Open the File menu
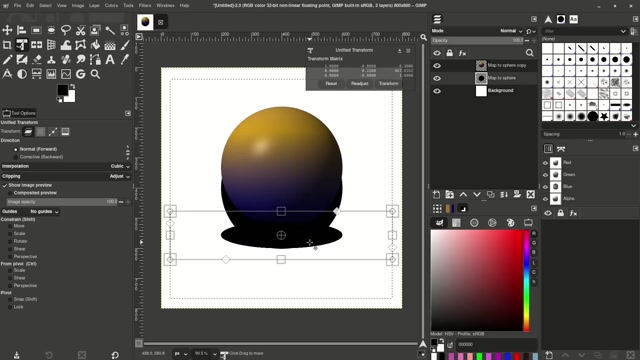Viewport: 640px width, 360px height. point(18,6)
